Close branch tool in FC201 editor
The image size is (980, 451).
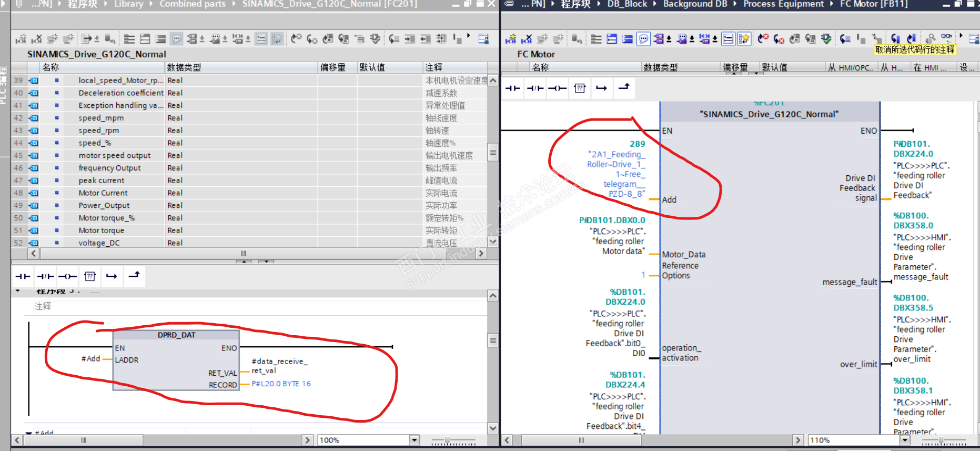pos(134,276)
